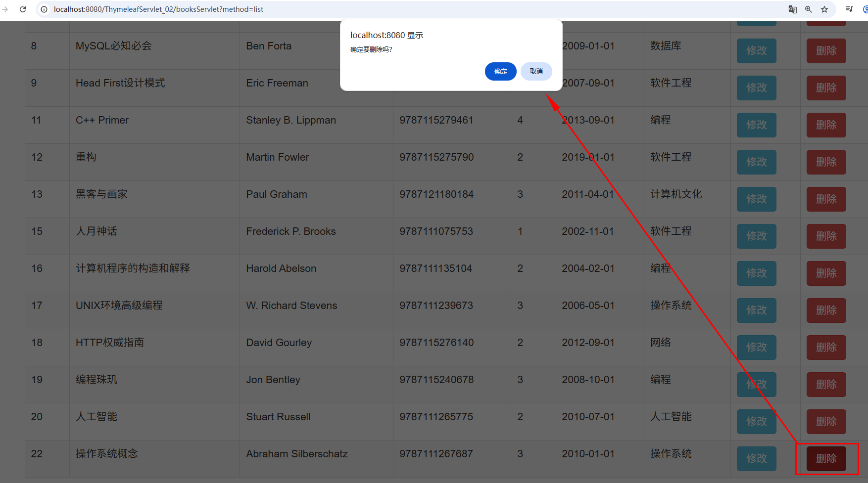Click 修改 for Head First设计模式 row
The image size is (868, 483).
757,88
